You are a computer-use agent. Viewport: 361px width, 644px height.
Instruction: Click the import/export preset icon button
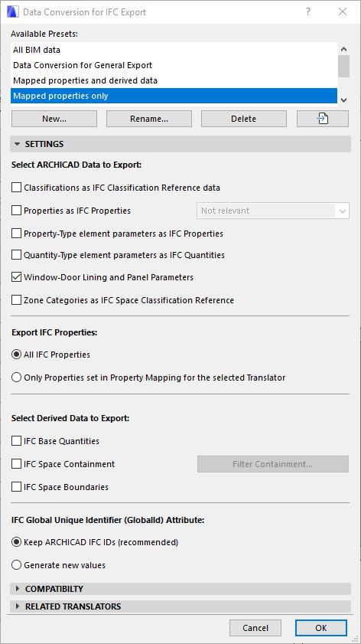coord(323,119)
